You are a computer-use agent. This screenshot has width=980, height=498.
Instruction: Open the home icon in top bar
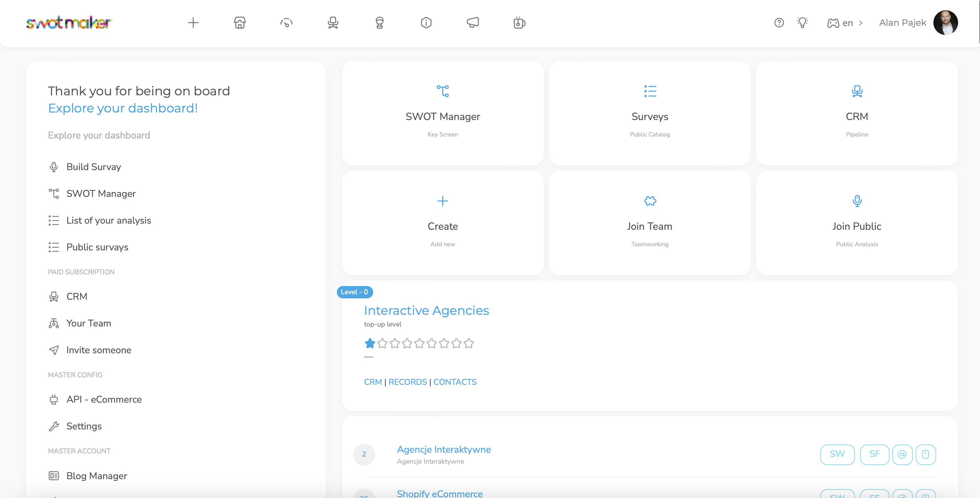240,23
